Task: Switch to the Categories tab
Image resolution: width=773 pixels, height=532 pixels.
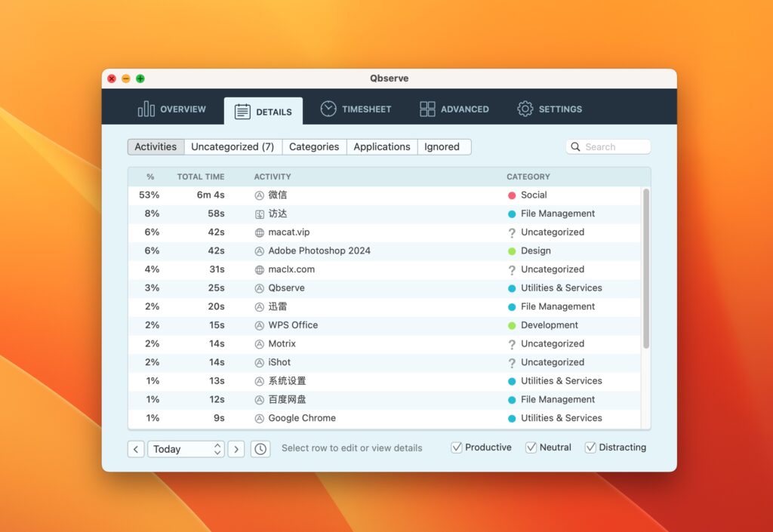Action: (314, 146)
